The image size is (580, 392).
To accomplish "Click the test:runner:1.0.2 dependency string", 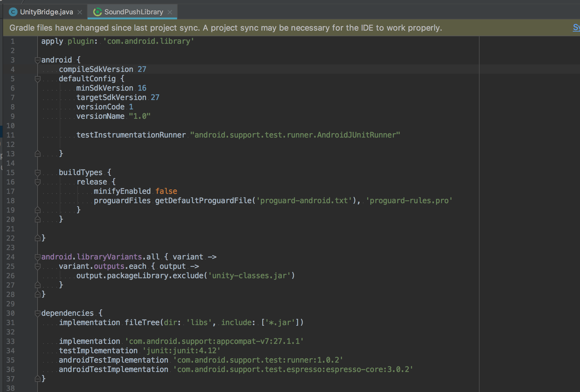I will 258,360.
